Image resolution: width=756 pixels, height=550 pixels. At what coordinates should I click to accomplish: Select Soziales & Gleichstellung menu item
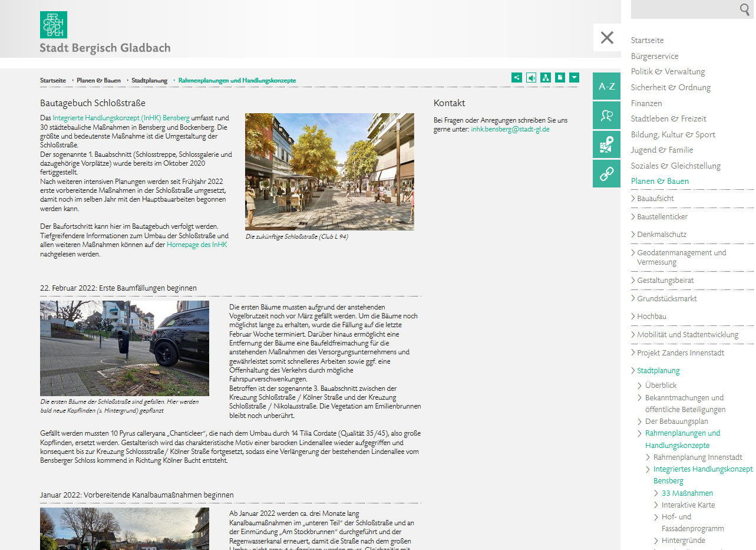[x=675, y=166]
